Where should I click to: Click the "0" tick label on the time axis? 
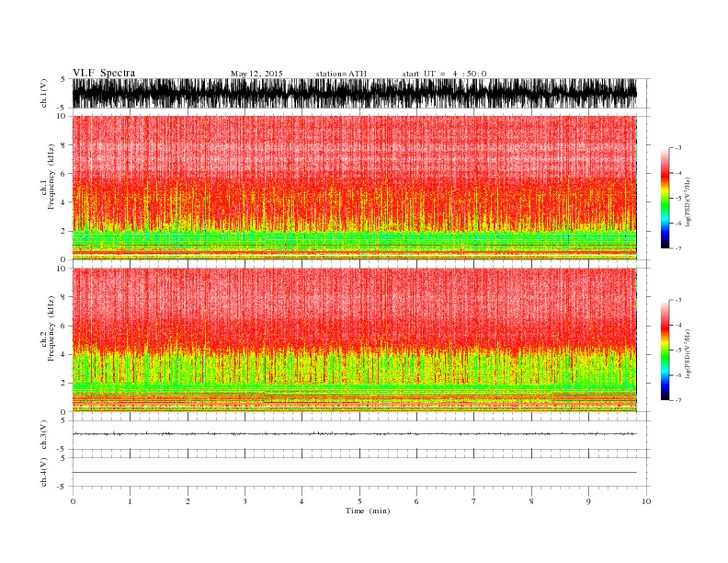pos(73,501)
